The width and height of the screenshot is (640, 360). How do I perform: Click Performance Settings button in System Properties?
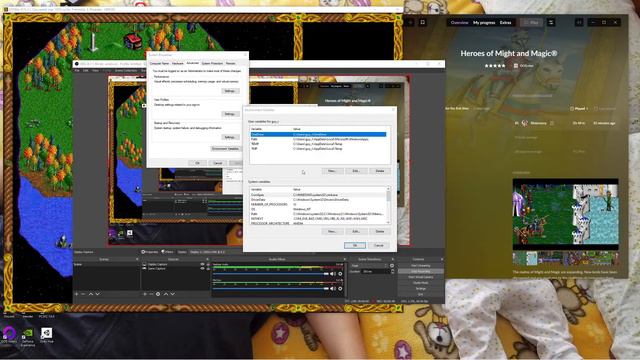click(x=230, y=91)
